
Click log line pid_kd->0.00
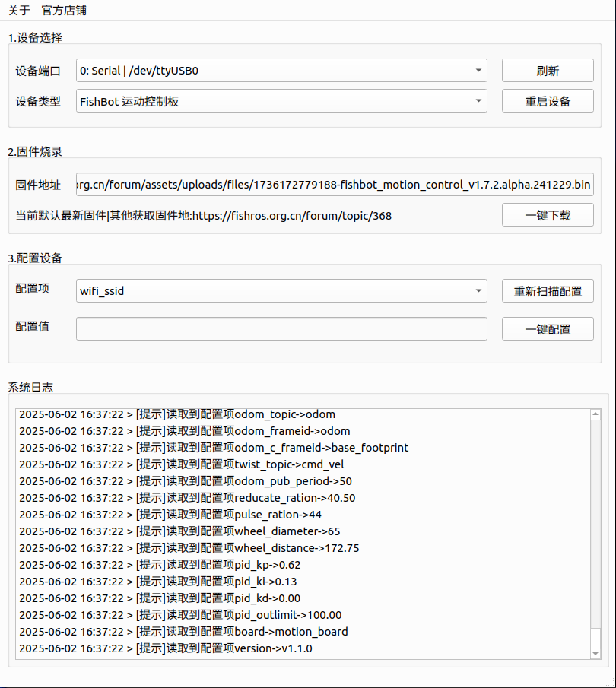click(160, 598)
